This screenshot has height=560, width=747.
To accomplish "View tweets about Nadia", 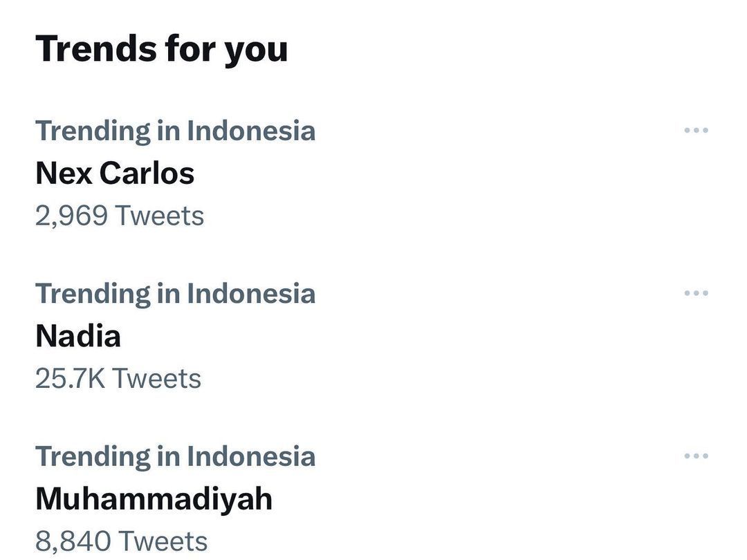I will point(78,336).
